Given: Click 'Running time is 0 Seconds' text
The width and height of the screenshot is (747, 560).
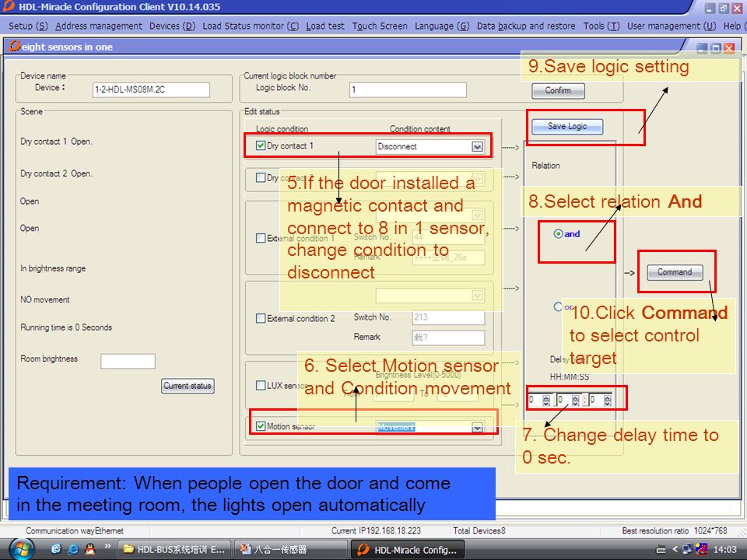Looking at the screenshot, I should (x=66, y=327).
